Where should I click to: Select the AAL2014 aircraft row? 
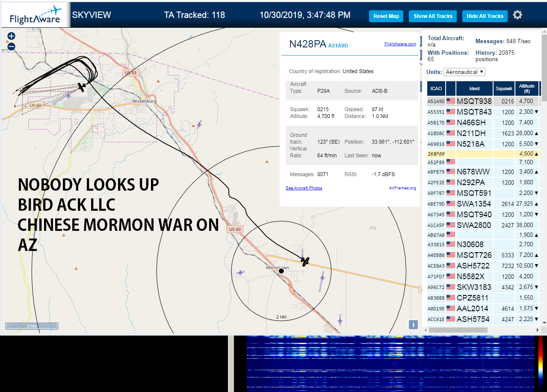pyautogui.click(x=483, y=309)
